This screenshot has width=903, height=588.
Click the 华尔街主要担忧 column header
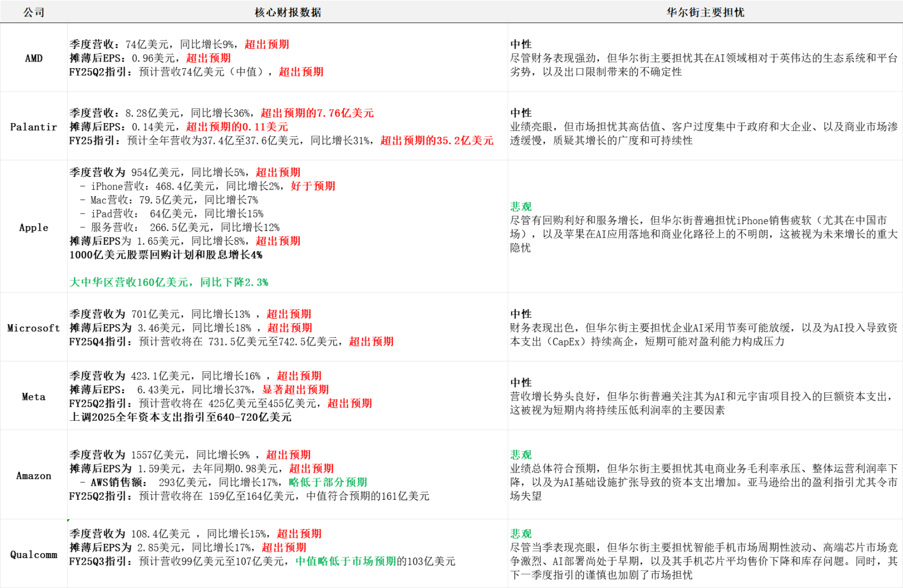705,12
